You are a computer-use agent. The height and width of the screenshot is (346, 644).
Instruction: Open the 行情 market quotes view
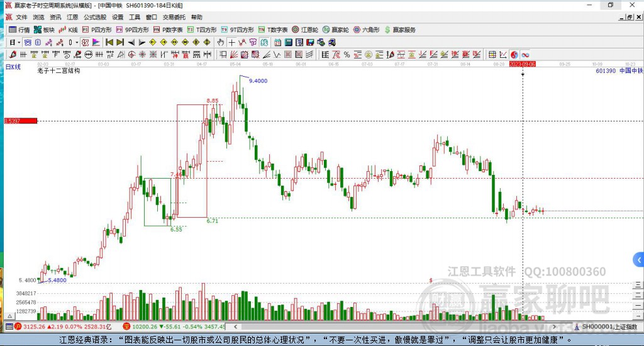point(19,30)
